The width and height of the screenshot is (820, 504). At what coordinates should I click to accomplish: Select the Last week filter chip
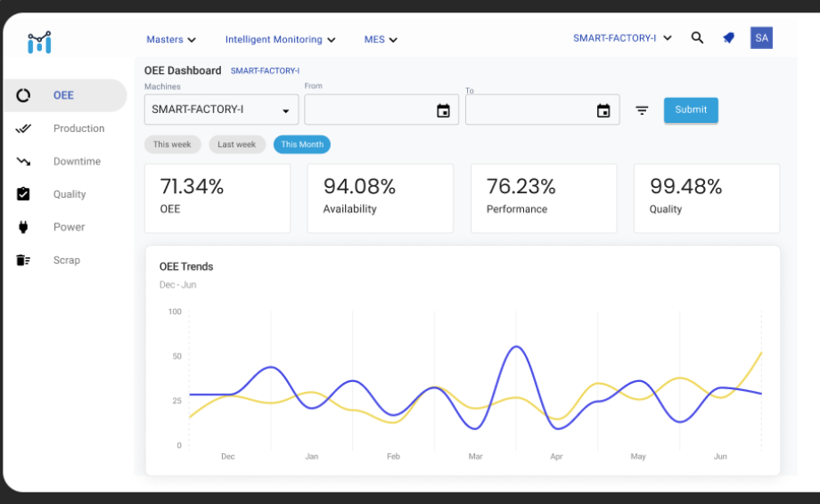pyautogui.click(x=237, y=144)
